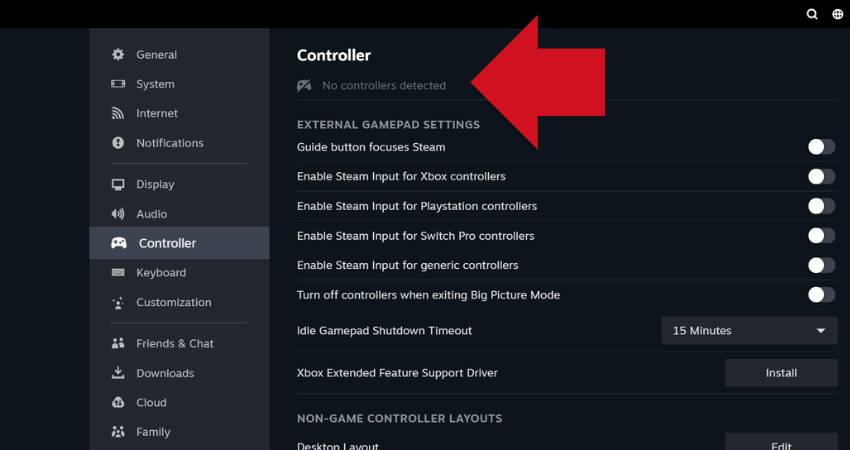Viewport: 850px width, 450px height.
Task: Open Keyboard settings
Action: pyautogui.click(x=179, y=272)
